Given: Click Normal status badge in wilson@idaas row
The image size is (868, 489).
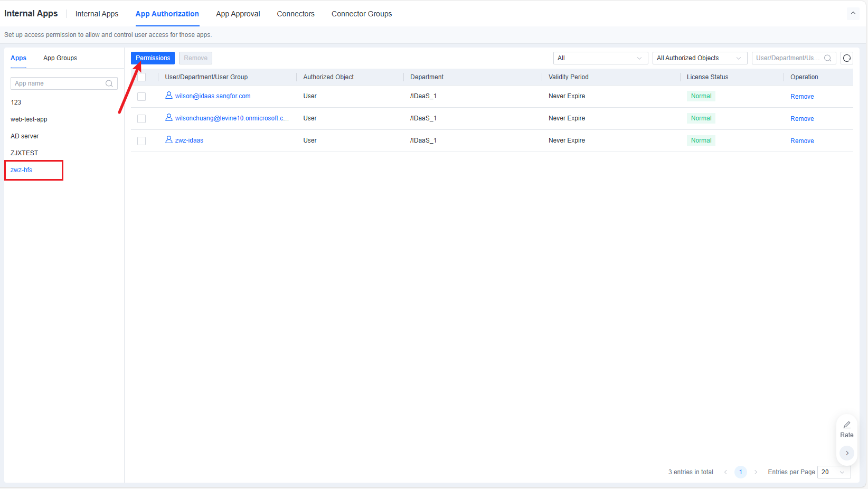Looking at the screenshot, I should click(x=701, y=96).
